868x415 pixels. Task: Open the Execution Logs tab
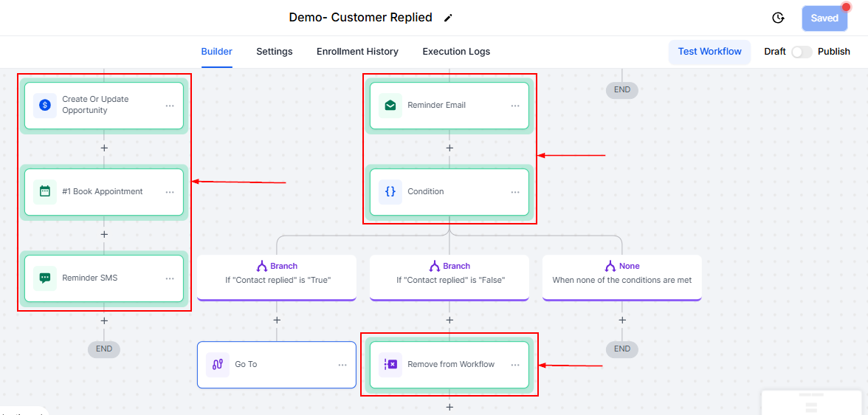[456, 52]
